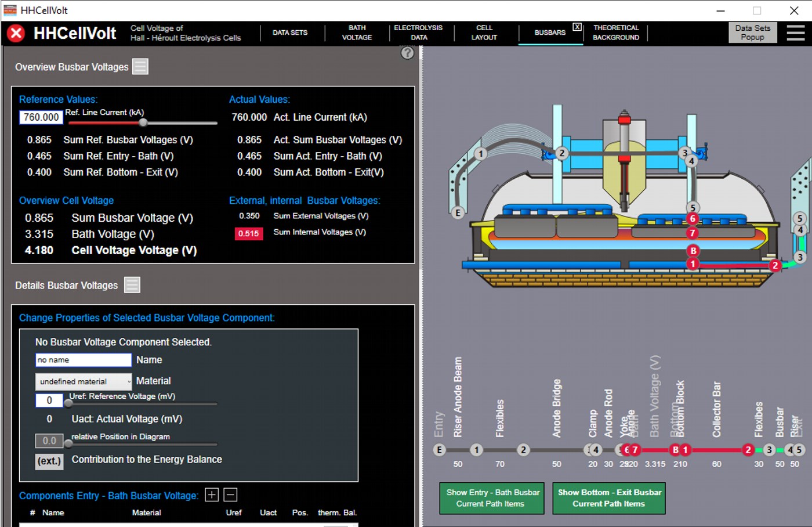Open the Theoretical Background tab
Screen dimensions: 812x527
(x=615, y=33)
